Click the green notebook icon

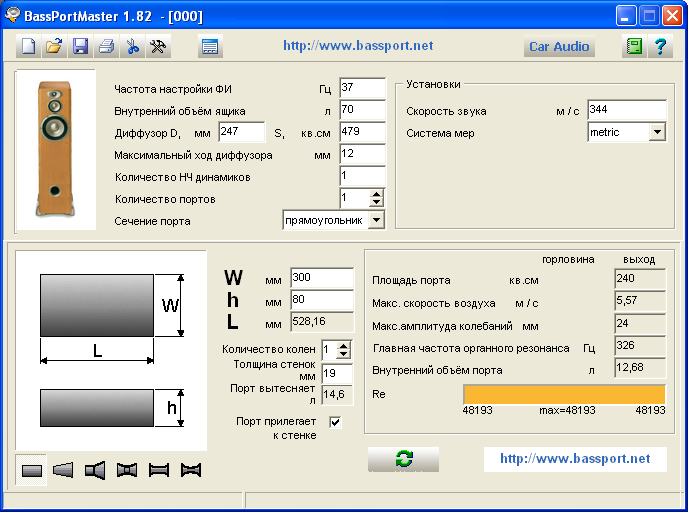[x=634, y=46]
